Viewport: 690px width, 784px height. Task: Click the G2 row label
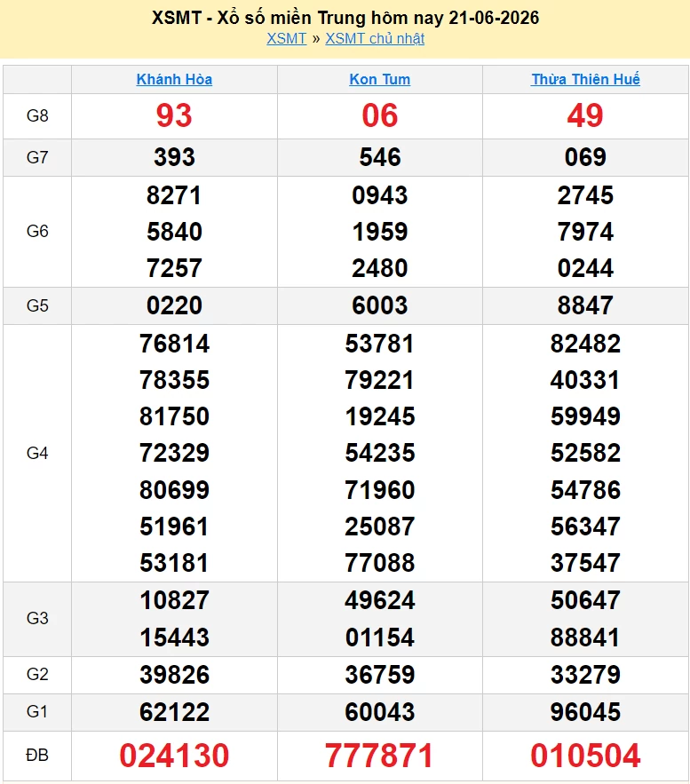tap(37, 675)
